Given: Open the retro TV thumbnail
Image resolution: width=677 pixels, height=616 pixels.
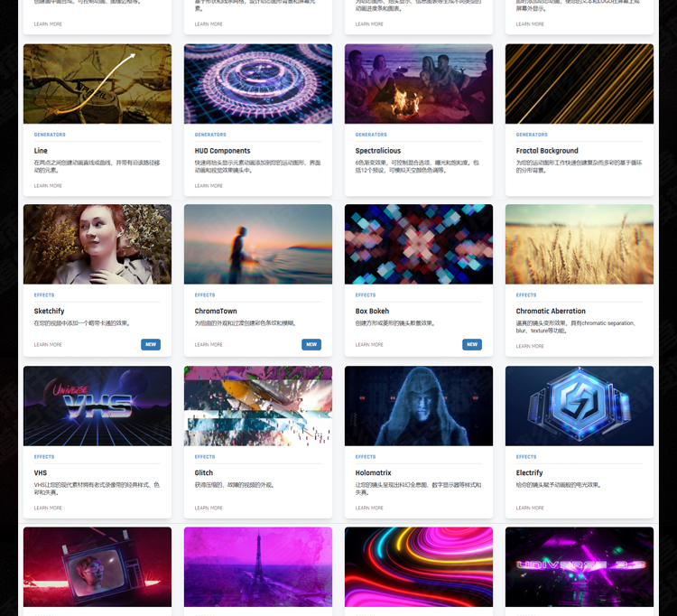Looking at the screenshot, I should point(97,566).
